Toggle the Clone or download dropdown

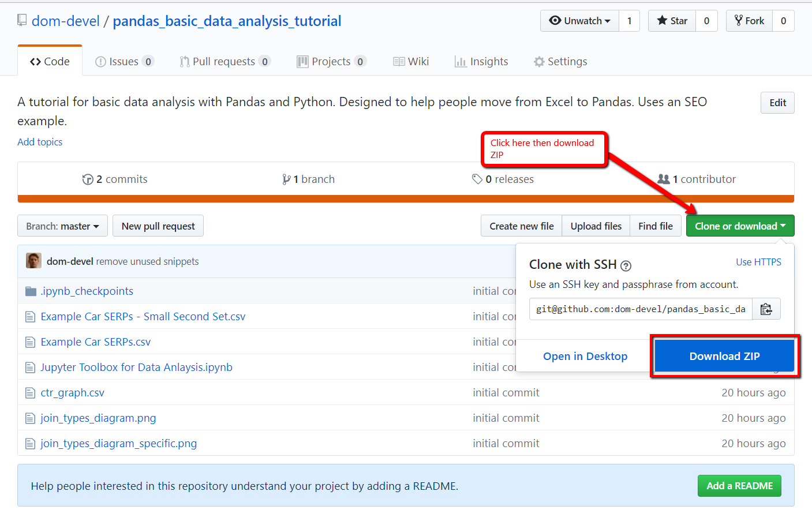tap(740, 226)
